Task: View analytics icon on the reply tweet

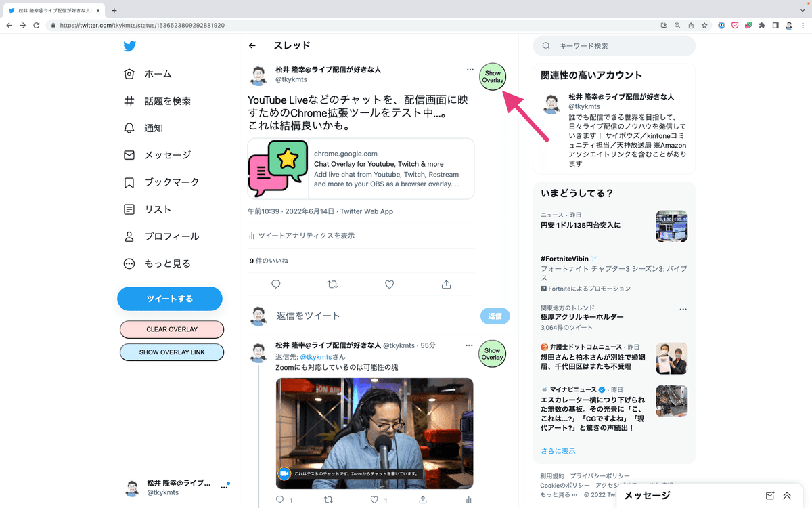Action: (x=469, y=500)
